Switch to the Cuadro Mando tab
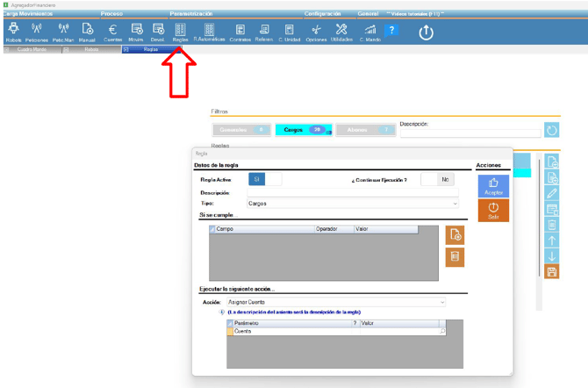The width and height of the screenshot is (588, 388). click(x=33, y=50)
